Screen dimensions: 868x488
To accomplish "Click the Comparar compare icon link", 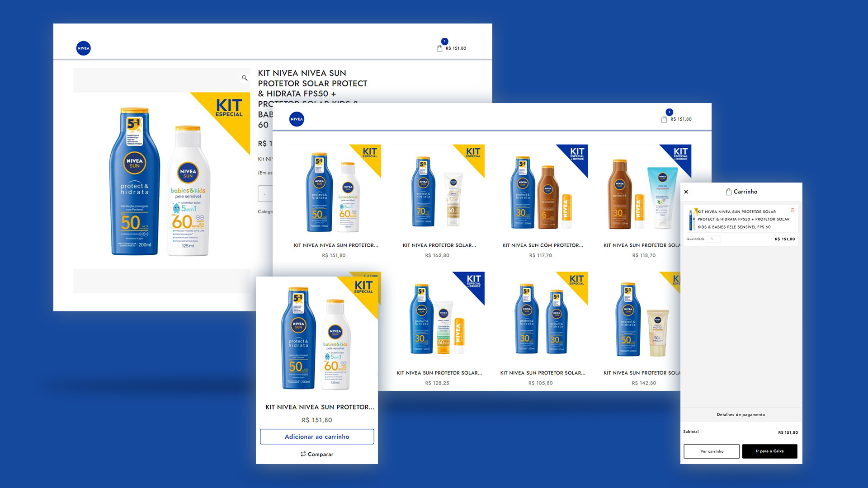I will [x=317, y=454].
